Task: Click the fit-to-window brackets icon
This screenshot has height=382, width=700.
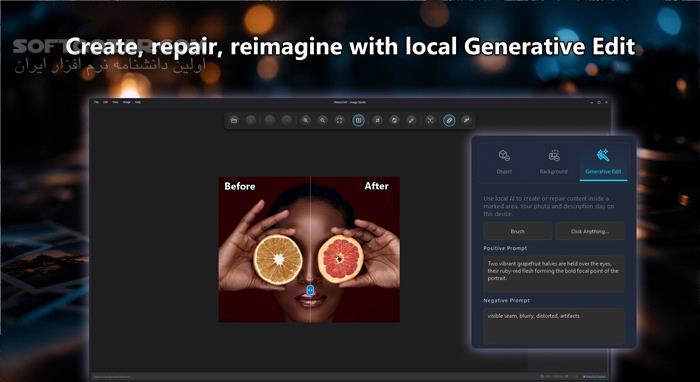Action: [x=340, y=120]
